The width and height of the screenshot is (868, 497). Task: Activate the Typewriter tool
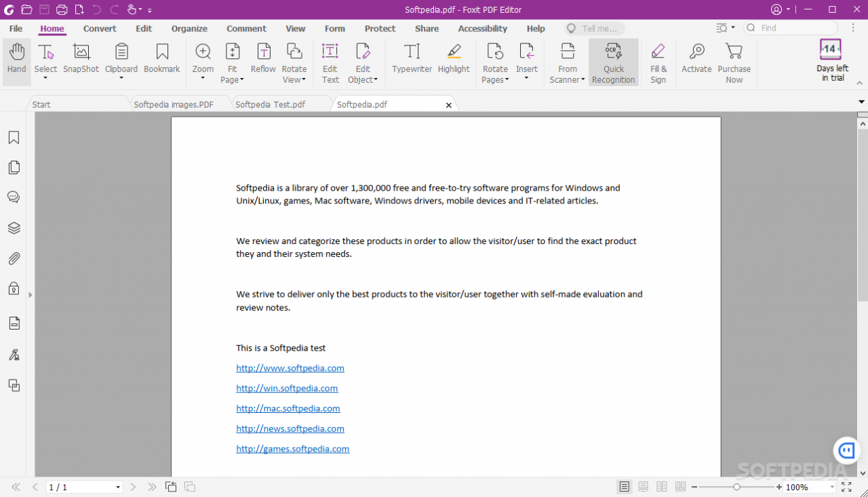pyautogui.click(x=412, y=61)
